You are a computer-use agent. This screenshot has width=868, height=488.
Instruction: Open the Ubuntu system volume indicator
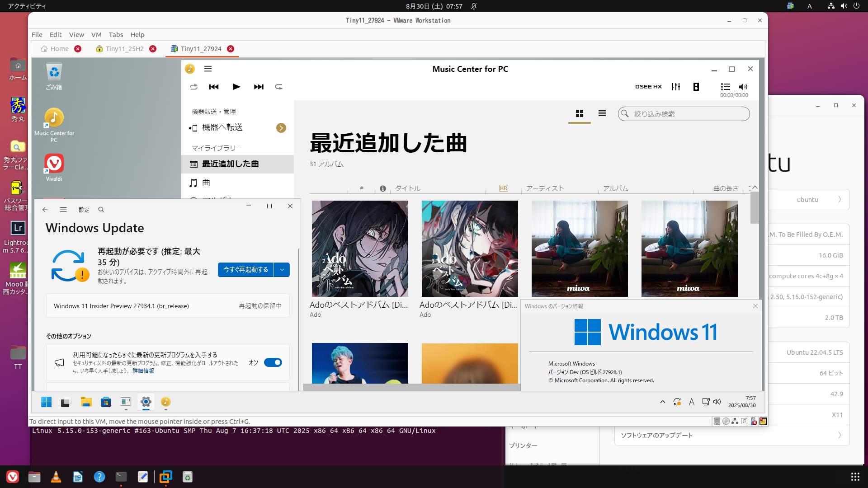844,6
